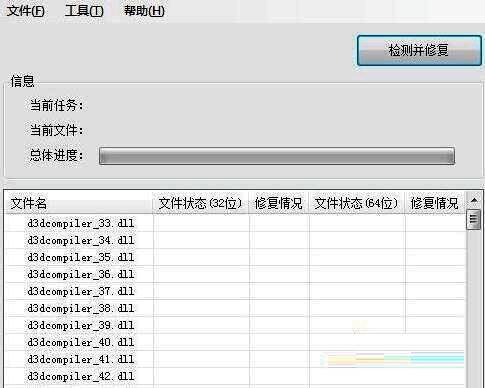Click last 修复情况 column header after 64位
Image resolution: width=485 pixels, height=388 pixels.
click(435, 203)
